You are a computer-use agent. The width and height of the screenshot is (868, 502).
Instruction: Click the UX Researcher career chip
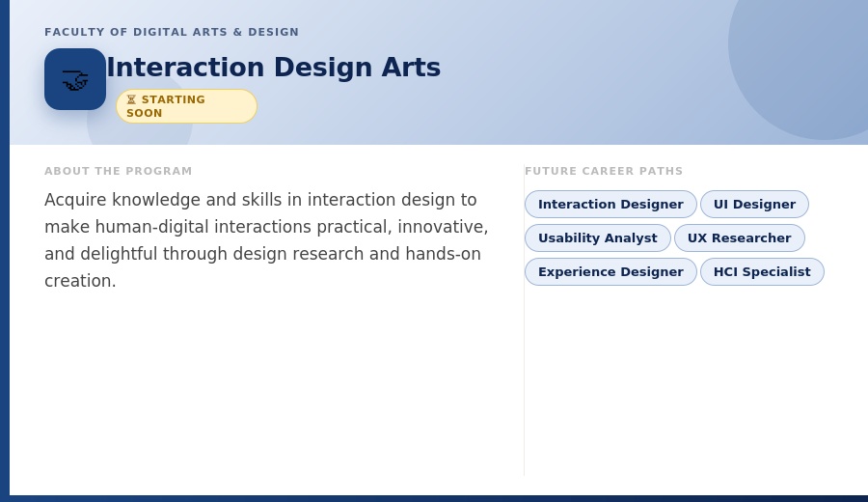740,238
